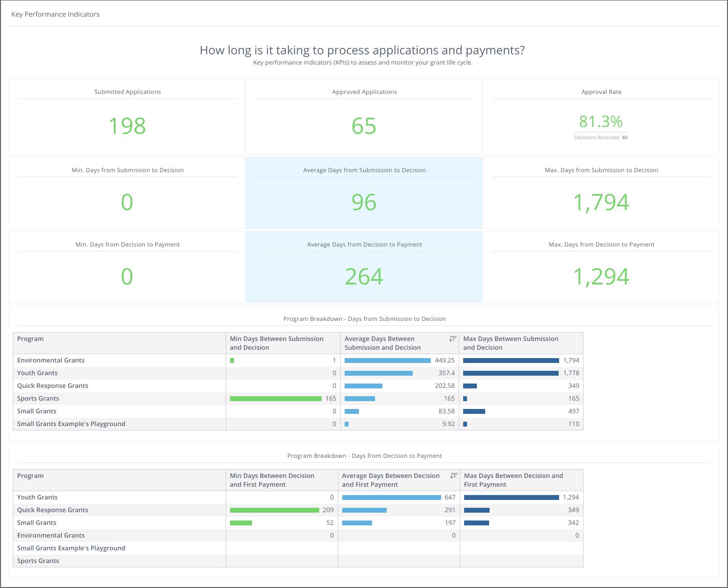Click the dark blue Youth Grants bar showing 1,294
Viewport: 728px width, 588px height.
click(x=511, y=498)
